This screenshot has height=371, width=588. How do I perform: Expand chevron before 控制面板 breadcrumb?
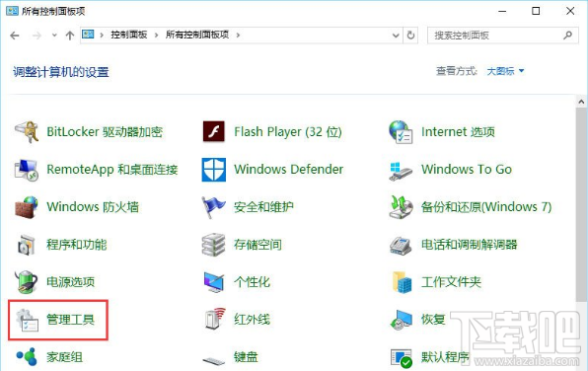point(102,36)
